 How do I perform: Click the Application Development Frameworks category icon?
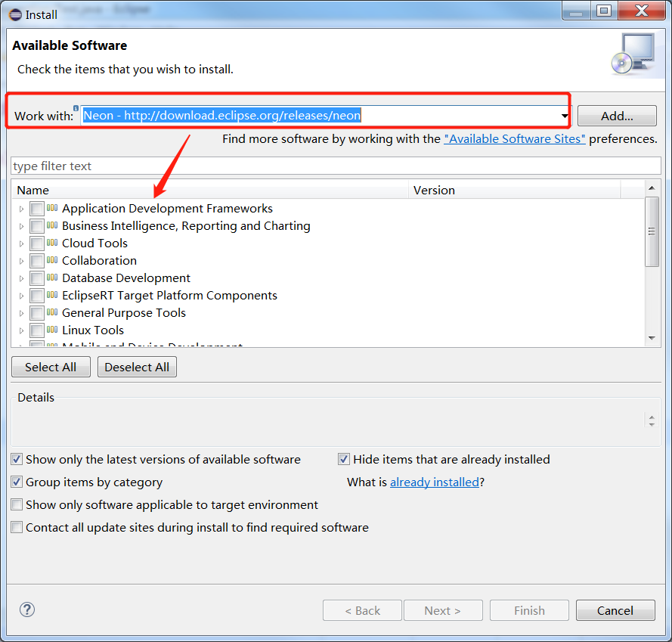pos(52,208)
